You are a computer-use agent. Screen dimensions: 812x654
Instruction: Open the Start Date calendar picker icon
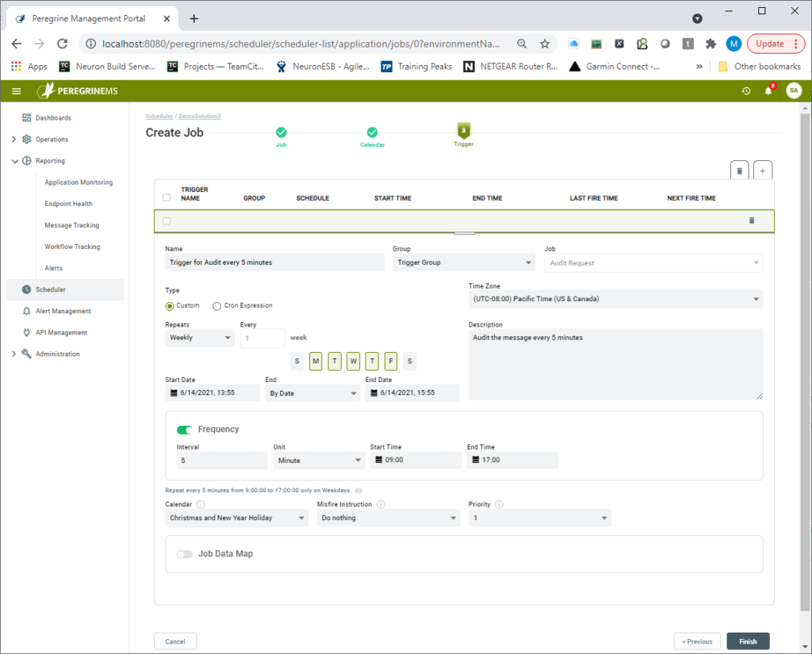173,392
